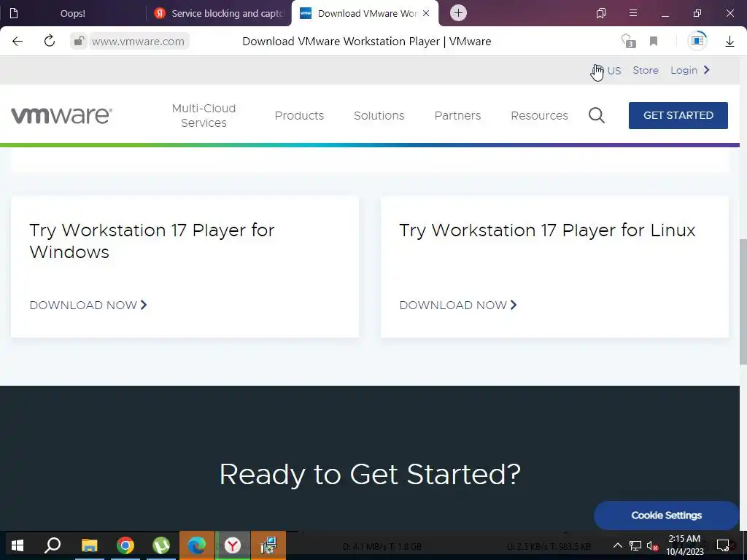Open the browser downloads arrow icon
The height and width of the screenshot is (560, 747).
click(x=729, y=42)
